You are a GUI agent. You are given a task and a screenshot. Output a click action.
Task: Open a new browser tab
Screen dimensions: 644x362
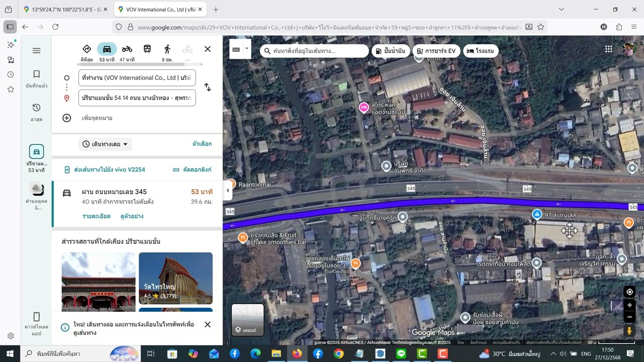[216, 10]
